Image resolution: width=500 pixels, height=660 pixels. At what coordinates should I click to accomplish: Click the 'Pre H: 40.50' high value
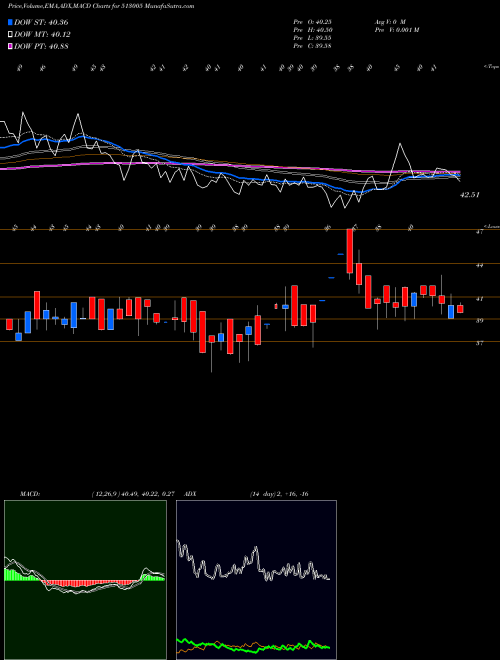[x=312, y=30]
